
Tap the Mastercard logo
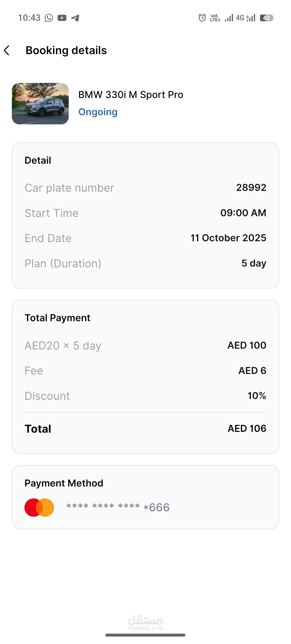(x=39, y=507)
